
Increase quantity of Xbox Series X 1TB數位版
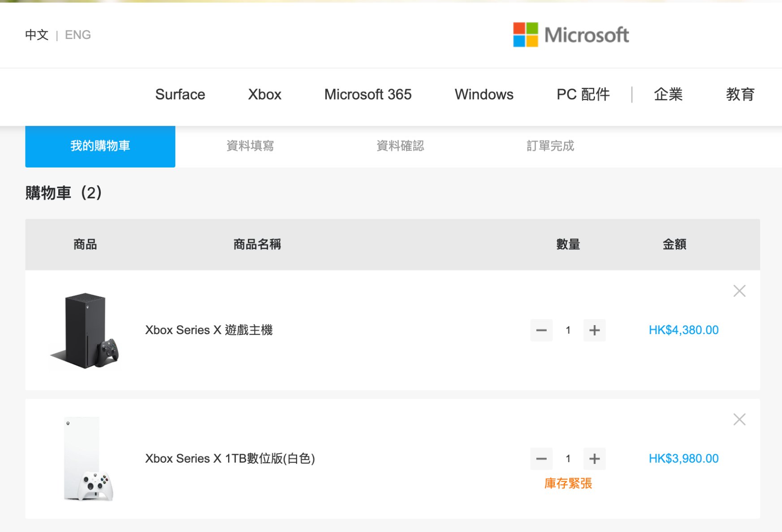coord(594,459)
